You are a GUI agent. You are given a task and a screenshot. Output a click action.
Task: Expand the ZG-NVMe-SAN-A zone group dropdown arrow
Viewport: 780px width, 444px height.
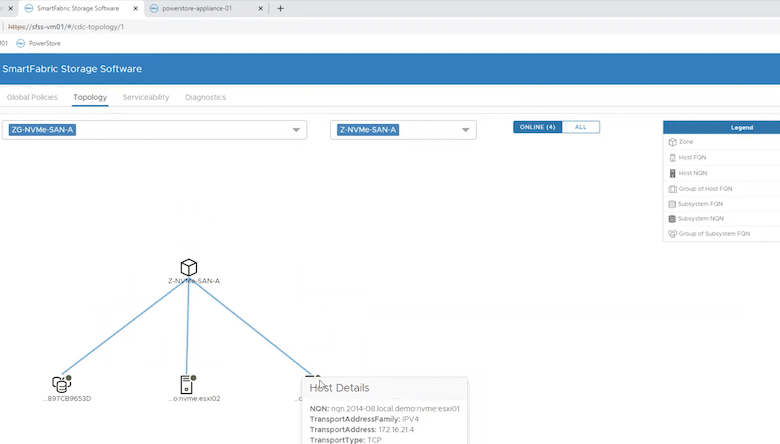[x=296, y=130]
